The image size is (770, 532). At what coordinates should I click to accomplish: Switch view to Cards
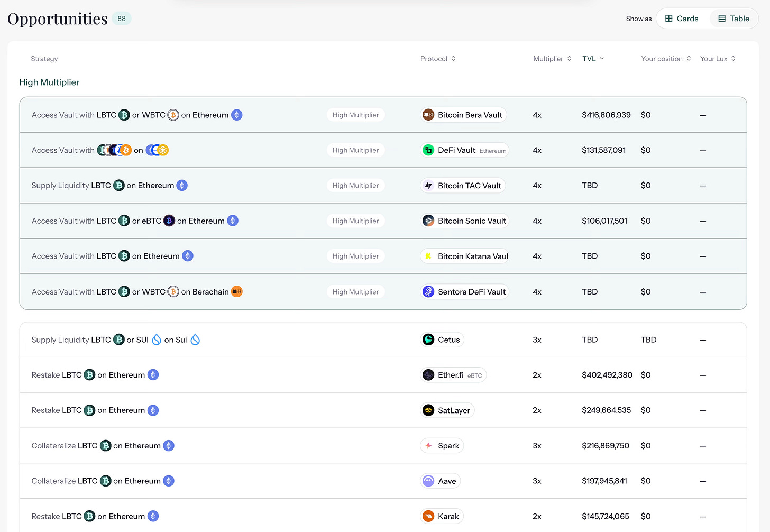(682, 19)
